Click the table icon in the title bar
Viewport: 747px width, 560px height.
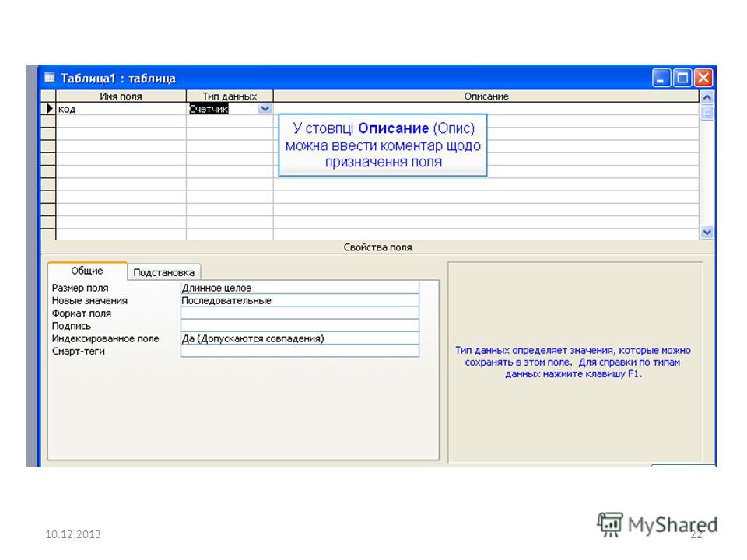pyautogui.click(x=49, y=78)
